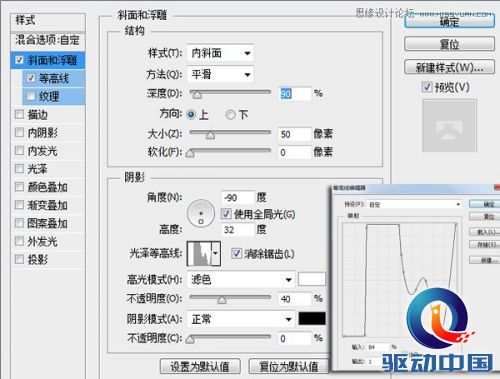This screenshot has width=500, height=379.
Task: Toggle the 预览(V) checkbox
Action: pos(427,87)
